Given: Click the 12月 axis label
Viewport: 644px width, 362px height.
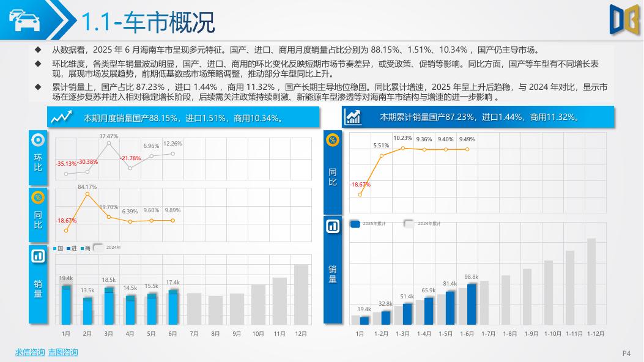Looking at the screenshot, I should tap(301, 334).
